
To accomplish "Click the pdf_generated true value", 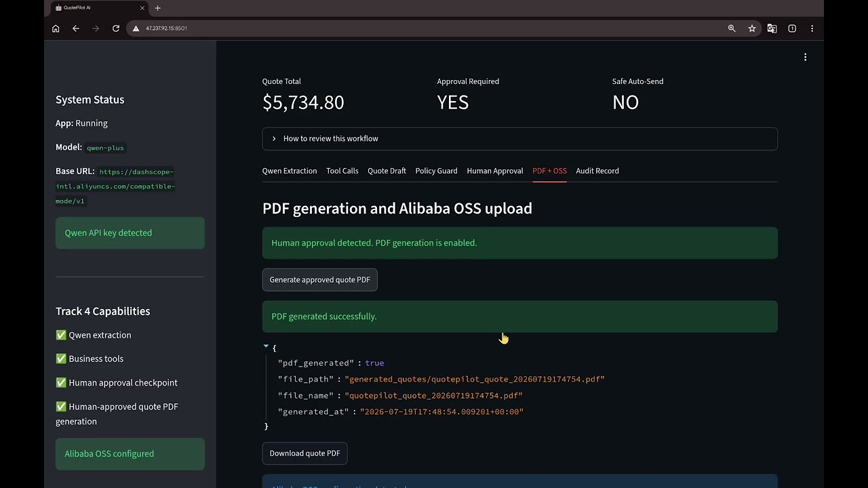I will pyautogui.click(x=374, y=363).
